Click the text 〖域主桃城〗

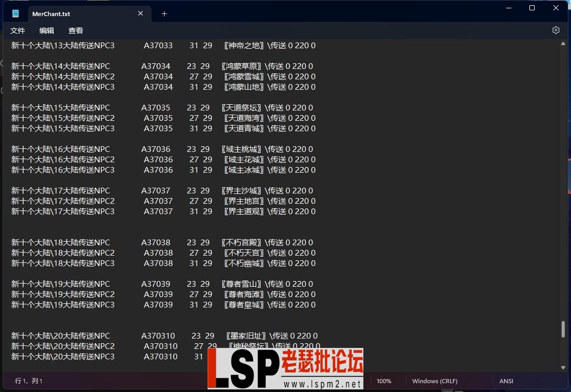[x=241, y=149]
